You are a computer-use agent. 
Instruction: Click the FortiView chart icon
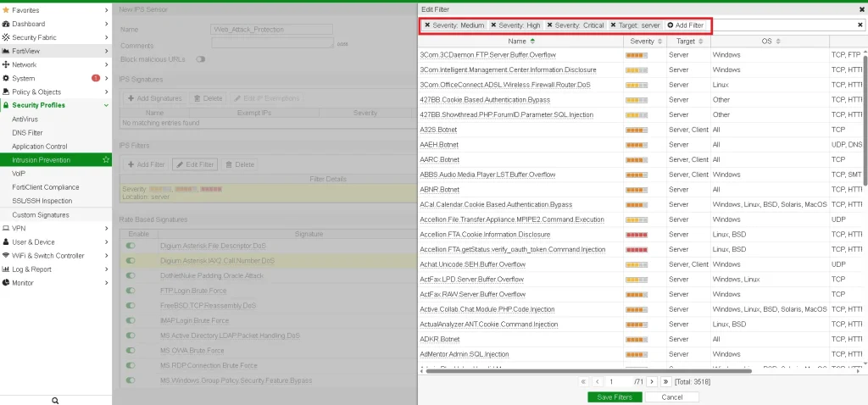(6, 51)
